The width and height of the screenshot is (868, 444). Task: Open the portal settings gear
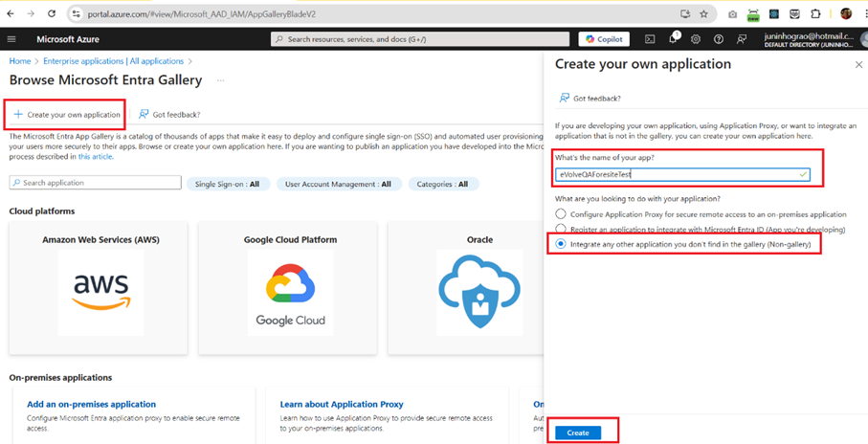point(696,39)
